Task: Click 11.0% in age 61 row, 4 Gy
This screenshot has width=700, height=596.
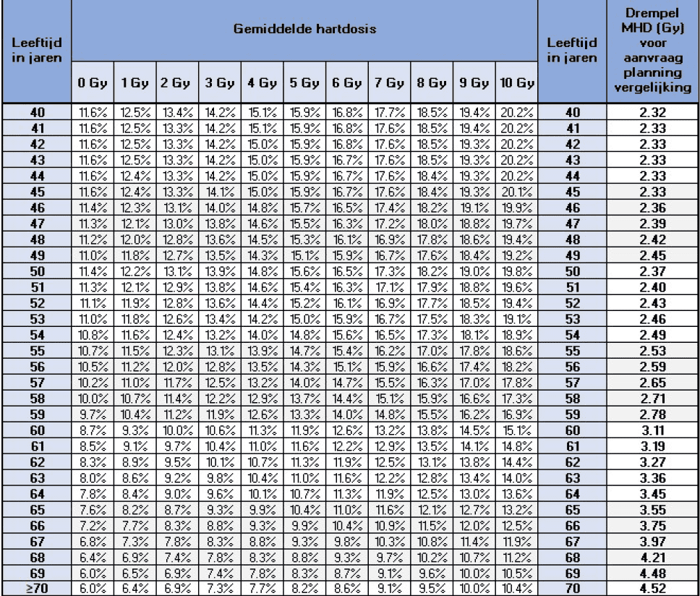Action: pos(262,446)
